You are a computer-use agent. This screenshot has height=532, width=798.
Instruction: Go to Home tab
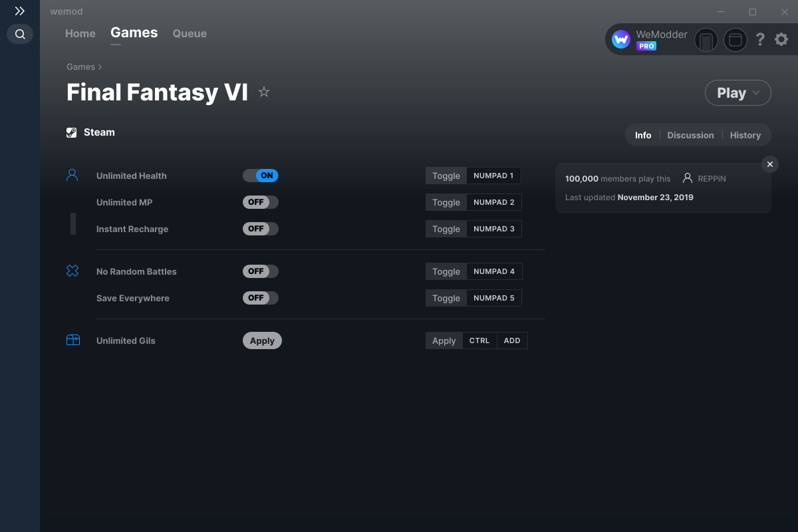coord(80,33)
